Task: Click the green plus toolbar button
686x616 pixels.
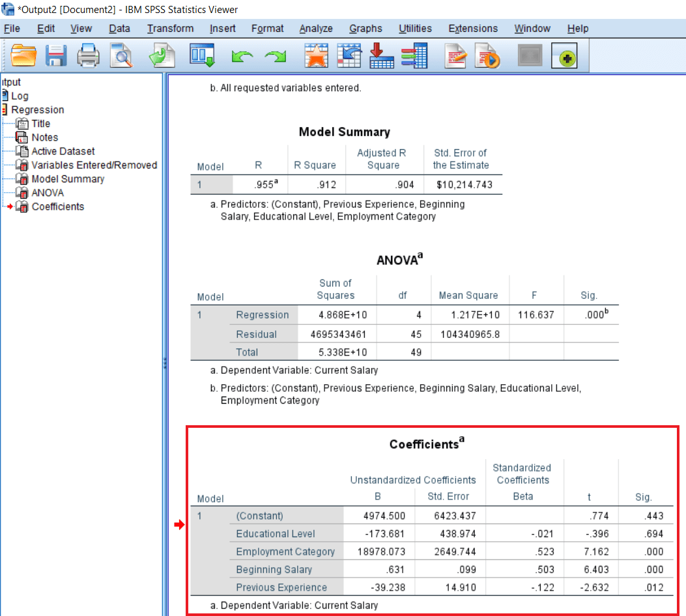Action: [x=564, y=55]
